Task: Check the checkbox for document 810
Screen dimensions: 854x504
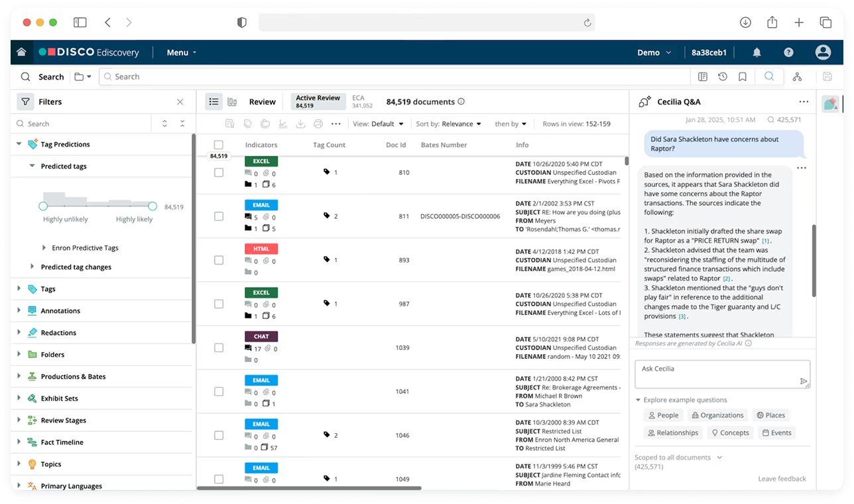Action: point(218,172)
